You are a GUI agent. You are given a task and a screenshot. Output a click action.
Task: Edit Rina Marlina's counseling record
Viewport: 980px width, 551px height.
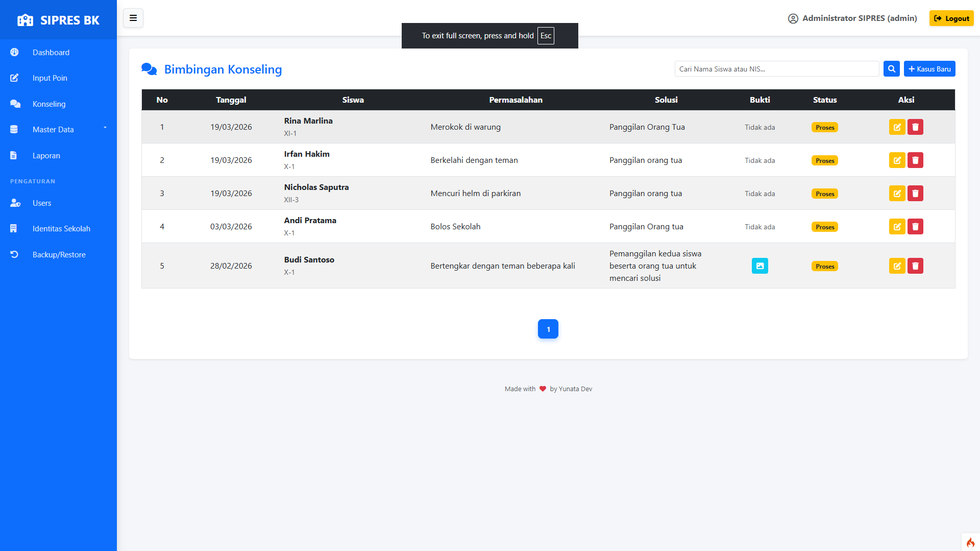(x=897, y=127)
